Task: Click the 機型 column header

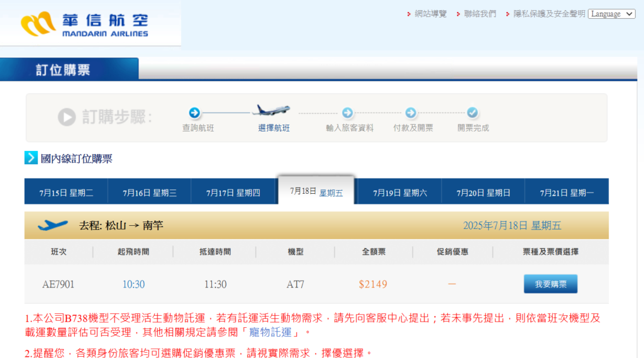Action: 296,252
